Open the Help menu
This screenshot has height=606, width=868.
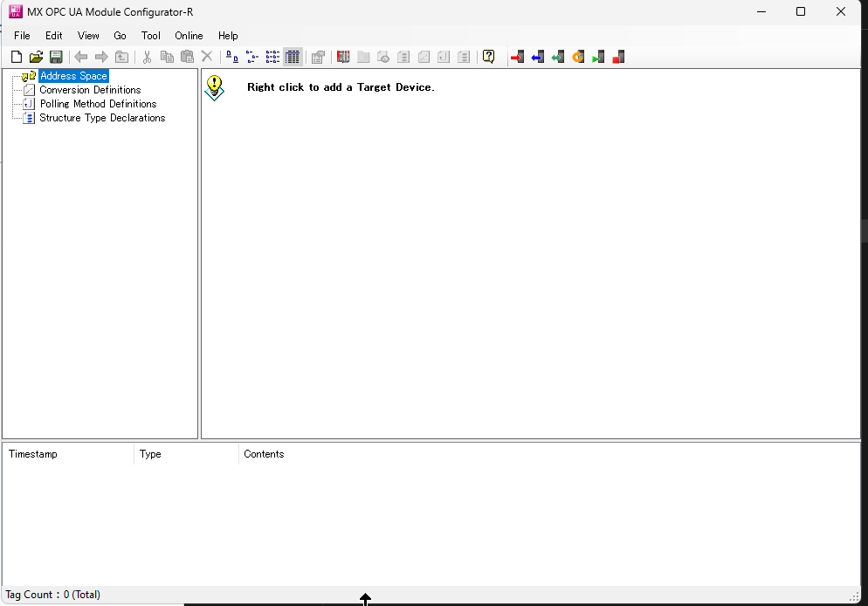228,36
